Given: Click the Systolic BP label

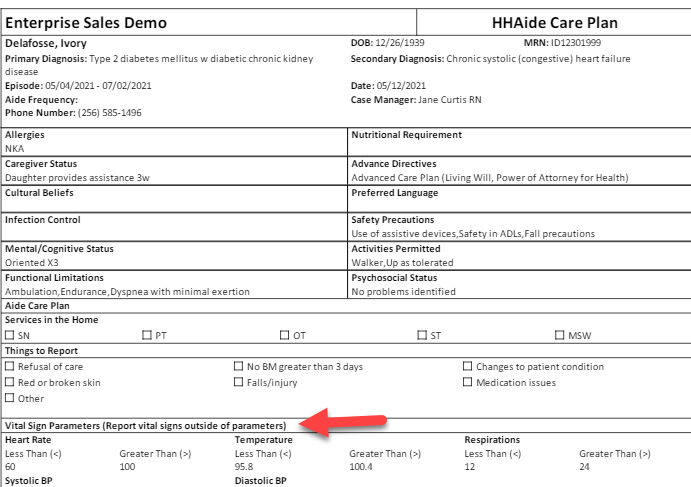Looking at the screenshot, I should tap(29, 481).
